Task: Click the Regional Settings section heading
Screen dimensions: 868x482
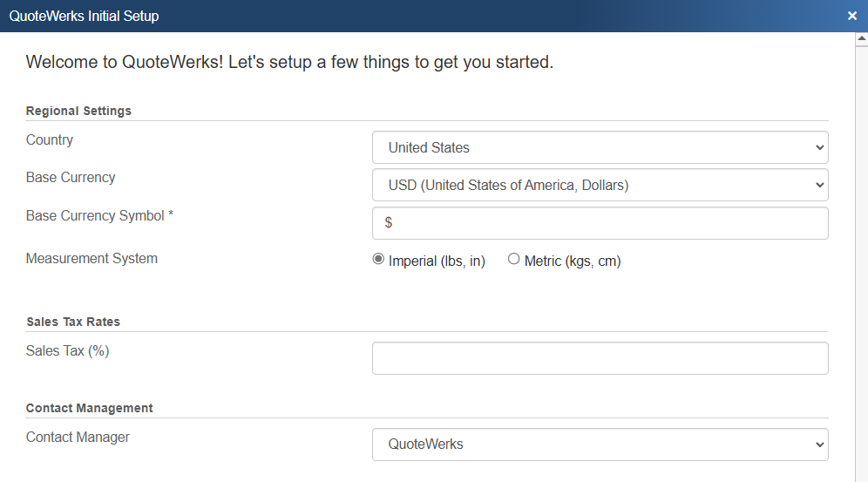Action: pos(78,111)
